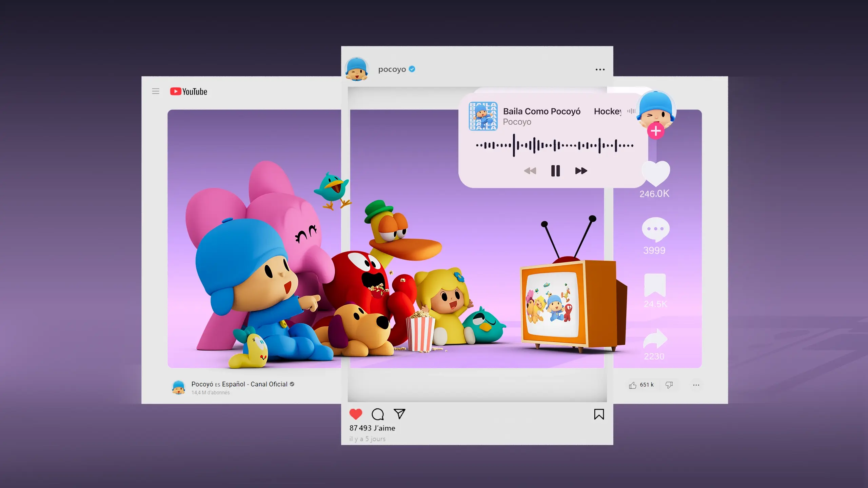The height and width of the screenshot is (488, 868).
Task: Rewind to the previous track
Action: (530, 171)
